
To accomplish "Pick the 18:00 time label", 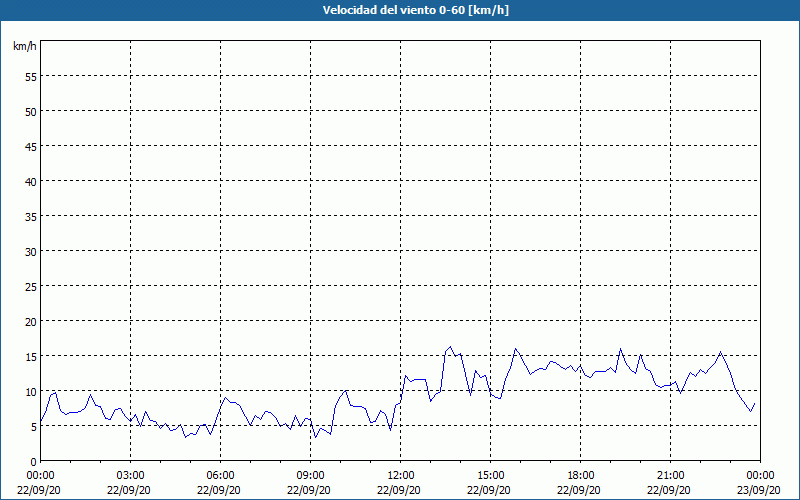I will 581,476.
